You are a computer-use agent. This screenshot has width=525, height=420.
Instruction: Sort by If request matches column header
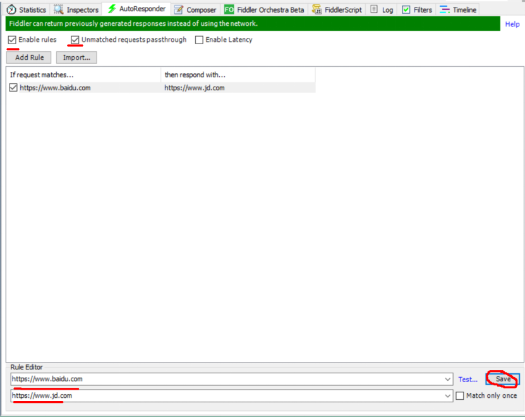point(83,75)
